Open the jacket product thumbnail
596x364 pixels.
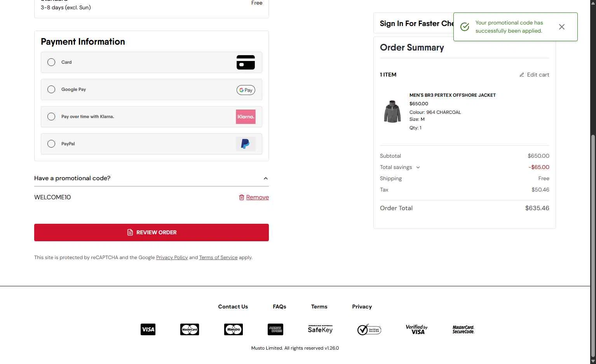tap(392, 111)
